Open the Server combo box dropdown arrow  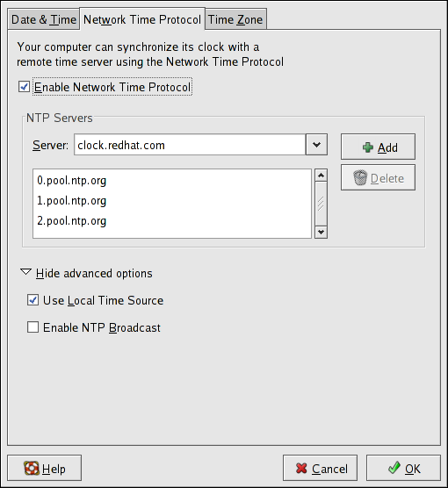tap(316, 145)
